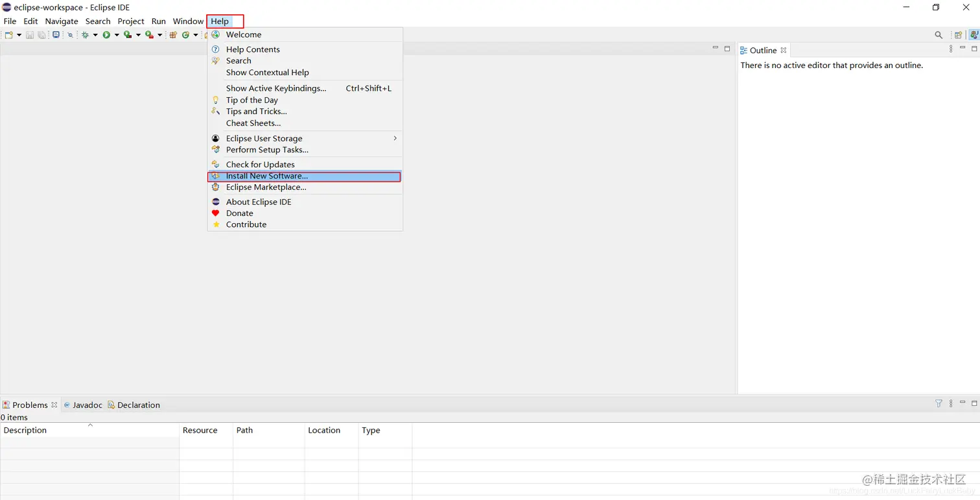980x500 pixels.
Task: Expand the Coverage dropdown arrow
Action: (138, 35)
